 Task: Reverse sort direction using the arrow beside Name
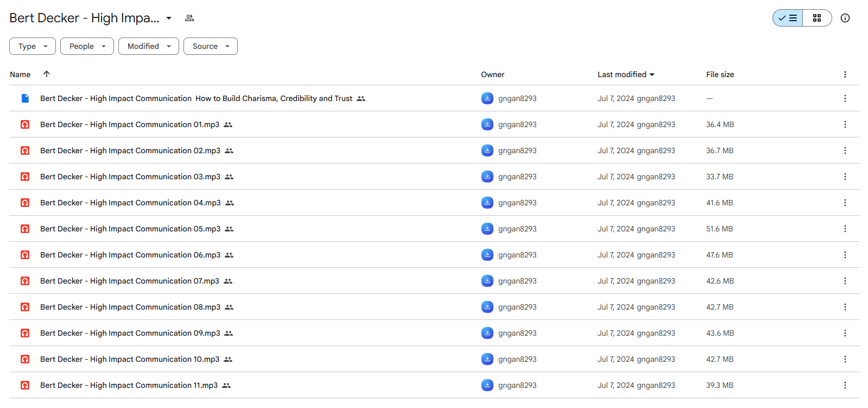(47, 74)
